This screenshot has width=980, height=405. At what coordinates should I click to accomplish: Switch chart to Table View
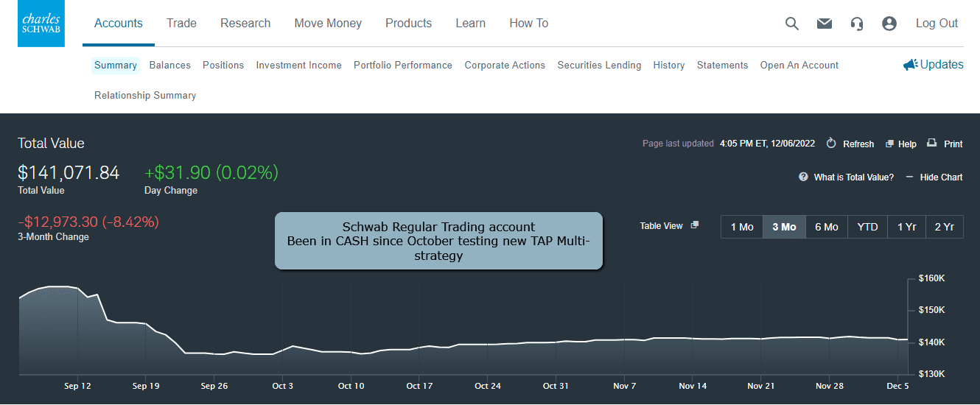pyautogui.click(x=668, y=226)
